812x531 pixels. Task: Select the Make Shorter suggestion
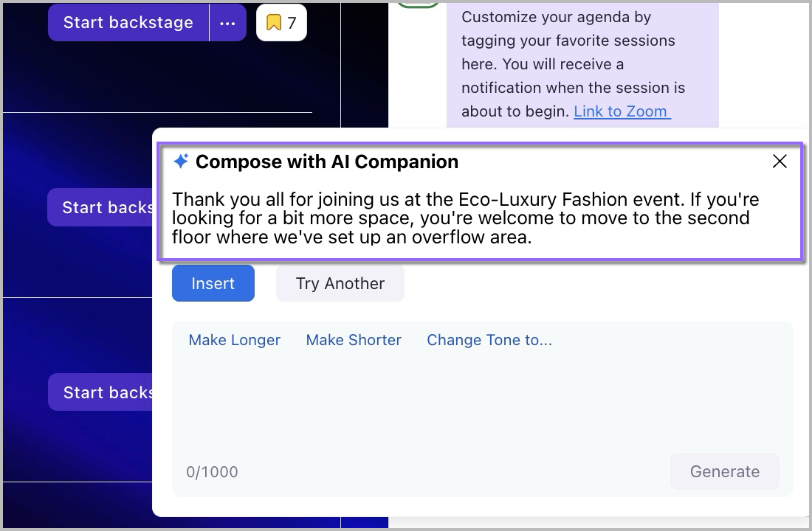(x=354, y=340)
